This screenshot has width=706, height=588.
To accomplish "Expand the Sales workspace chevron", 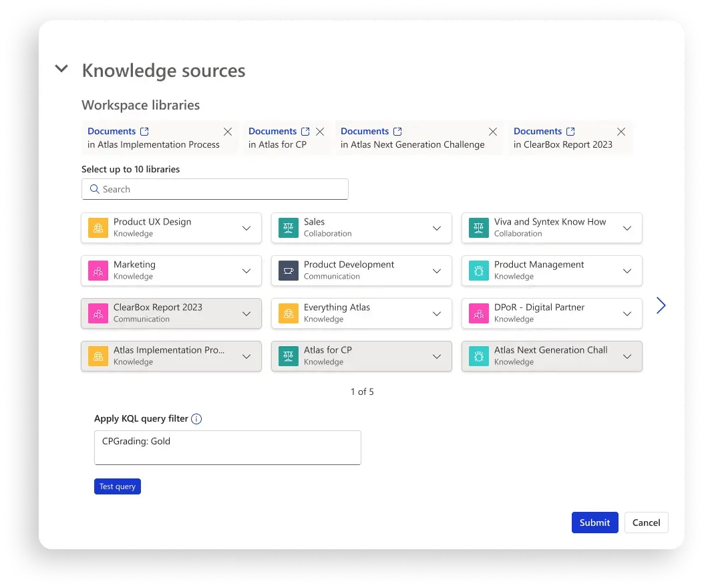I will click(x=437, y=229).
